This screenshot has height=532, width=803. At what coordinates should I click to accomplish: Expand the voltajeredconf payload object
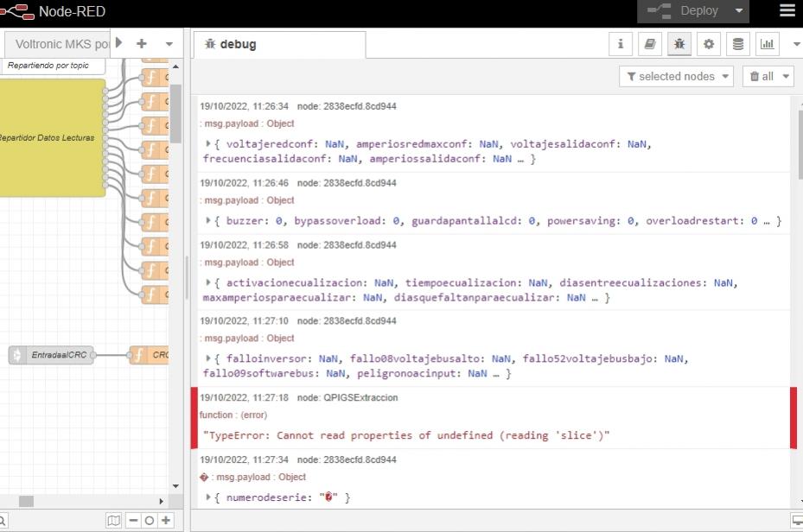(208, 143)
